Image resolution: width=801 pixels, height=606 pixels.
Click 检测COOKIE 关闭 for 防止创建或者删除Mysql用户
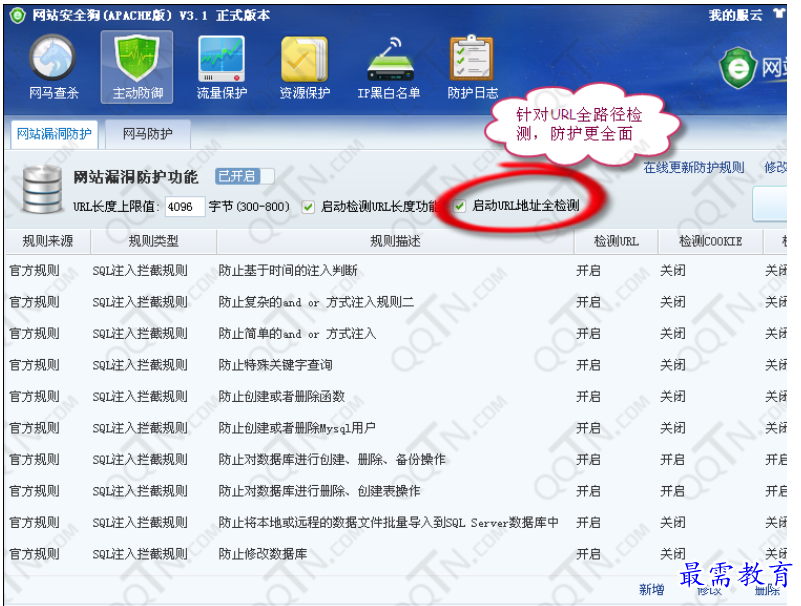pos(673,428)
